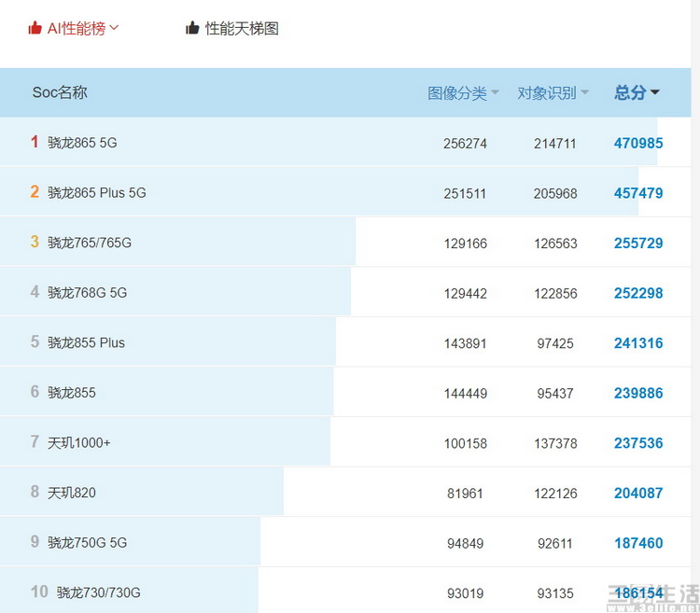Screen dimensions: 700x613
Task: Click object recognition value 126563
Action: point(555,244)
